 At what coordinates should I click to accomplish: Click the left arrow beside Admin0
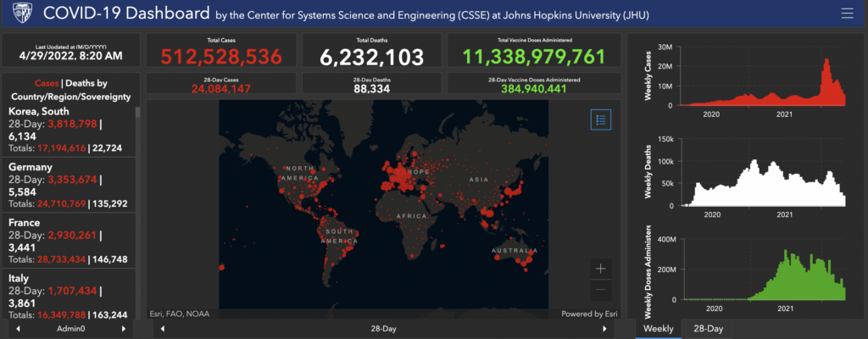(19, 328)
